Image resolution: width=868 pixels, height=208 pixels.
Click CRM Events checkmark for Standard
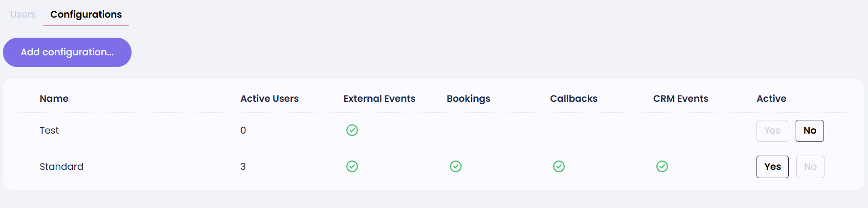pyautogui.click(x=662, y=166)
